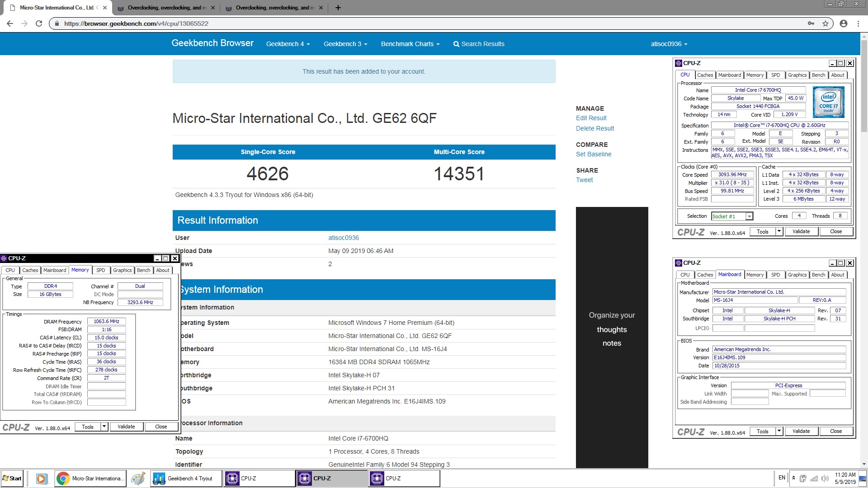Open the atisoc0936 user link in Result Information
This screenshot has height=488, width=868.
[344, 238]
